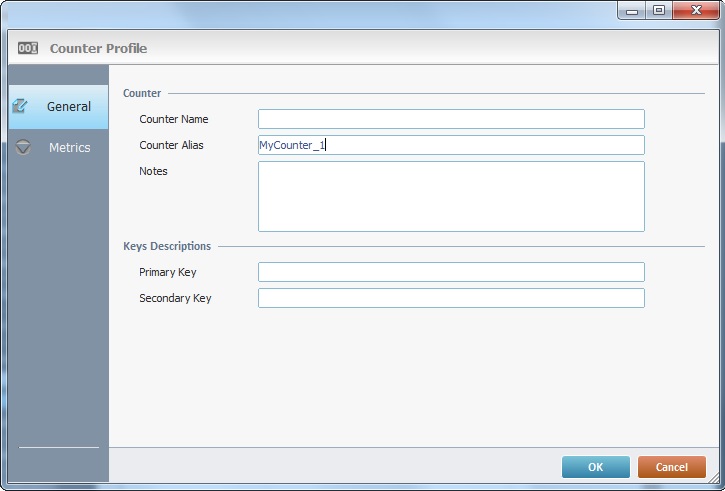Click the Counter Profile header icon
Image resolution: width=725 pixels, height=491 pixels.
click(x=28, y=48)
